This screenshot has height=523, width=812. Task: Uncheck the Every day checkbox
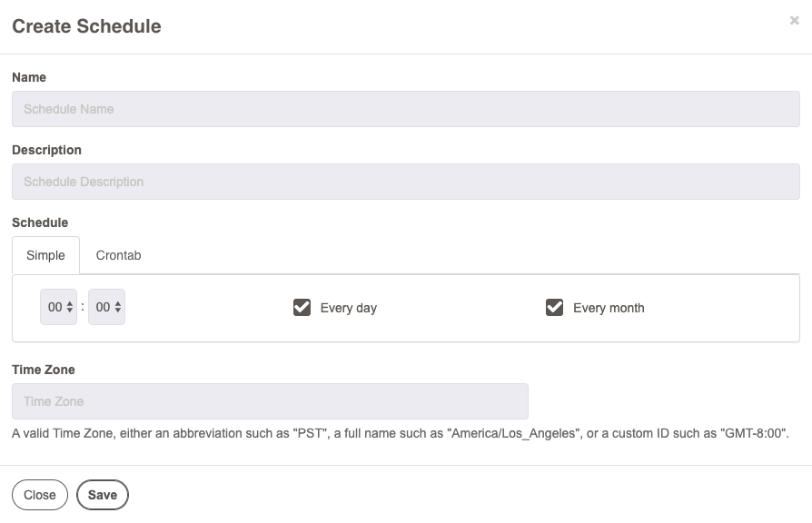click(302, 307)
